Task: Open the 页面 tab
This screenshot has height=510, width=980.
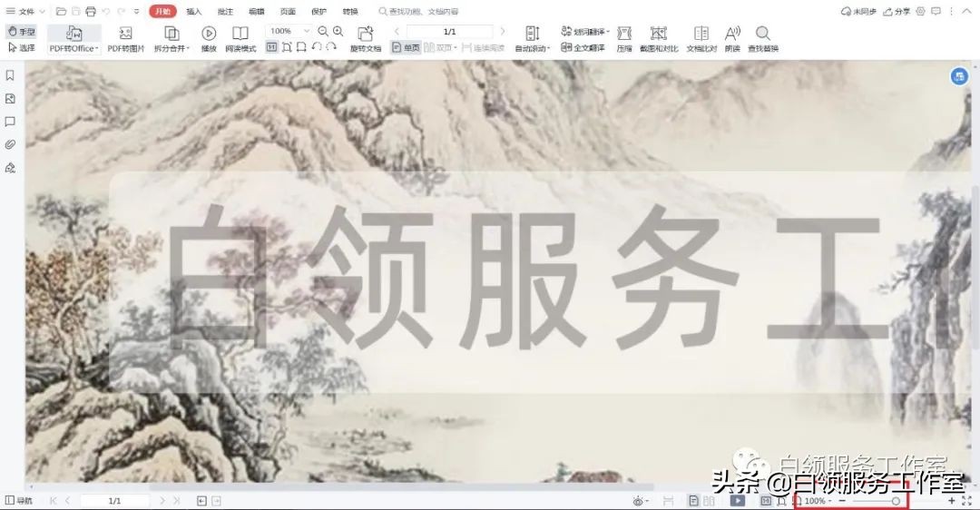Action: (288, 11)
